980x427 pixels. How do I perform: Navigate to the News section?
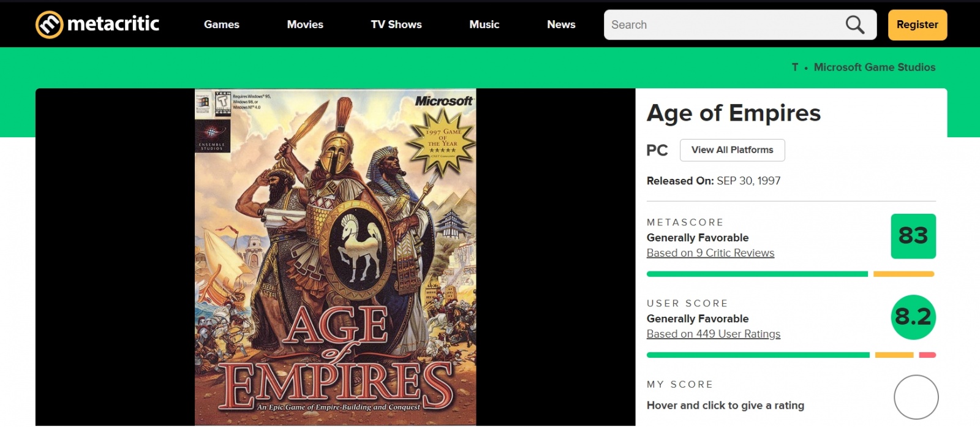coord(561,25)
